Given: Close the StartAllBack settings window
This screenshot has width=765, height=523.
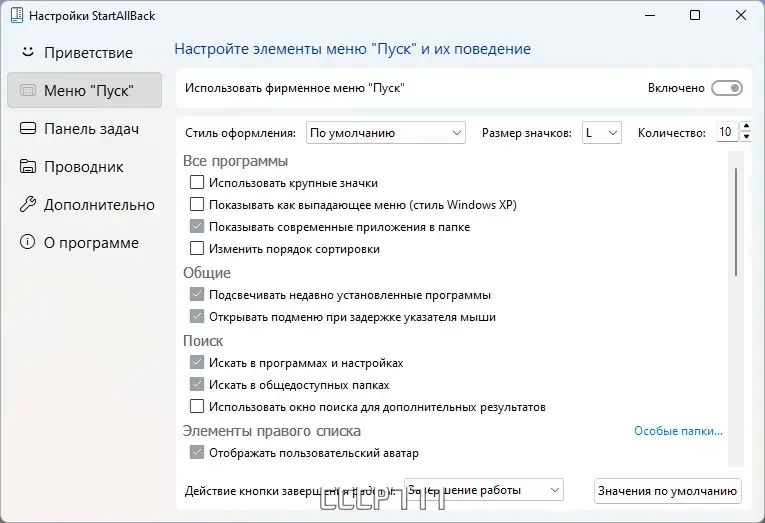Looking at the screenshot, I should (x=741, y=16).
